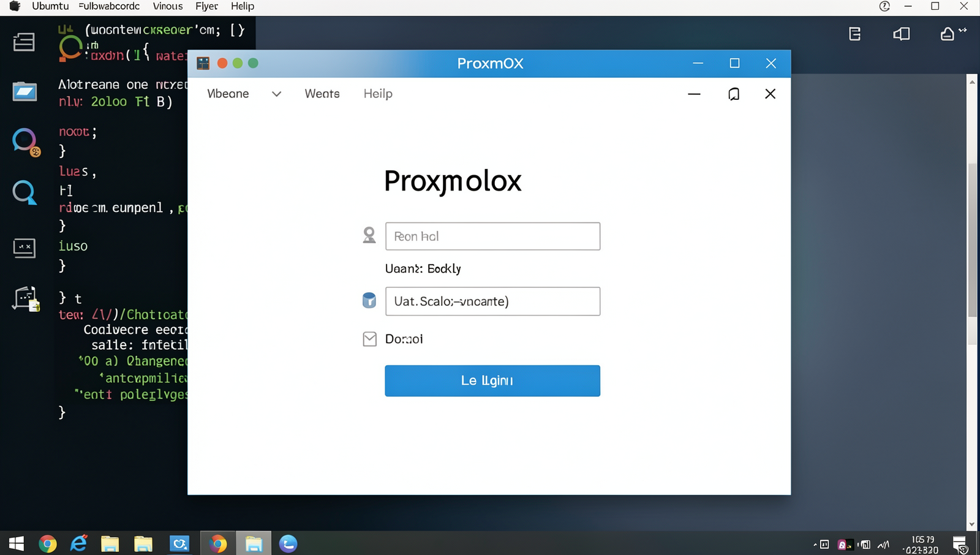Viewport: 980px width, 555px height.
Task: Click the Apple logo in top bar
Action: (x=15, y=6)
